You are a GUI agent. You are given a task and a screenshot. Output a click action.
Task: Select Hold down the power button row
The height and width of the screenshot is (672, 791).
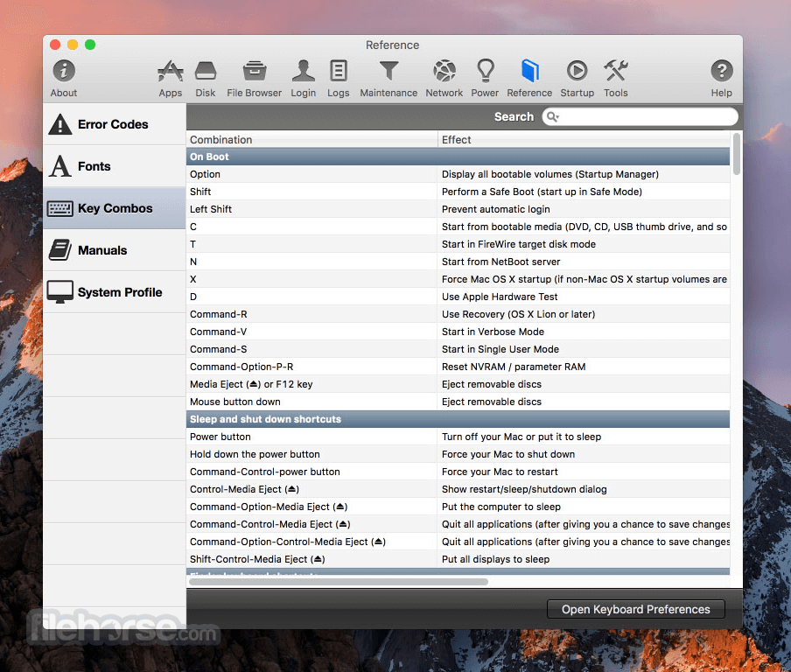tap(458, 454)
